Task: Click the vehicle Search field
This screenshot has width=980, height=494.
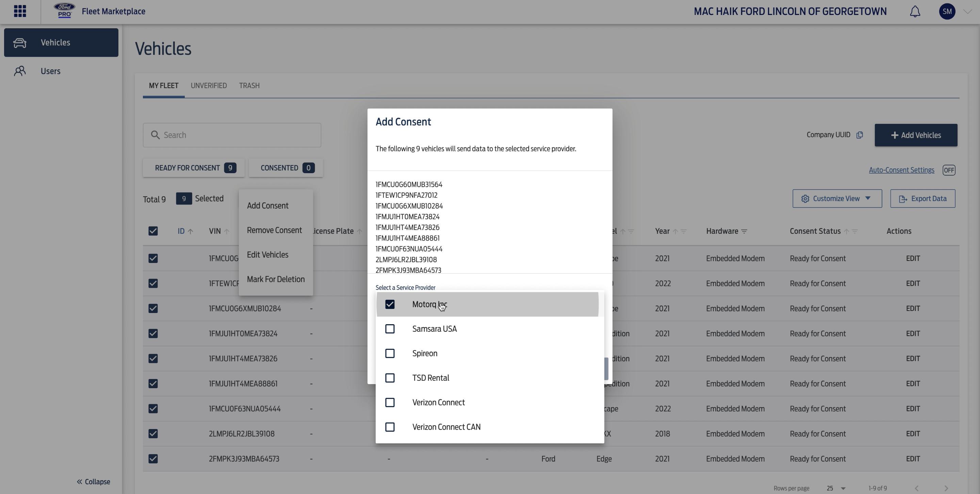Action: point(232,135)
